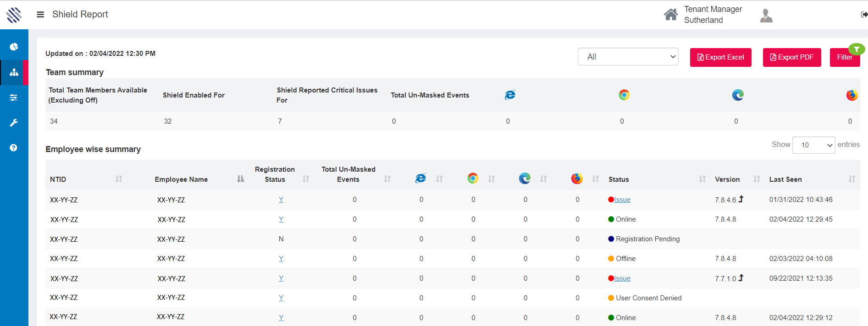Screen dimensions: 868x326
Task: Open the sliders settings sidebar icon
Action: [x=14, y=98]
